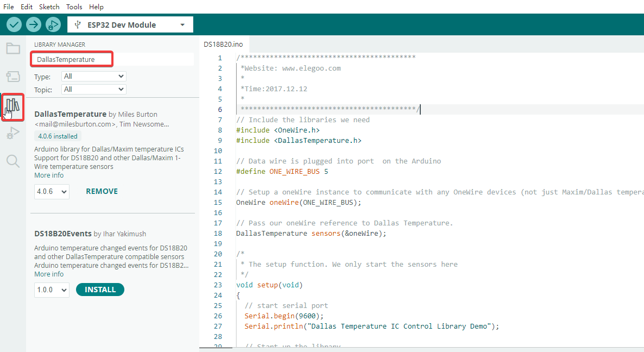The height and width of the screenshot is (352, 644).
Task: Start debugging with the Debug button
Action: pyautogui.click(x=53, y=24)
